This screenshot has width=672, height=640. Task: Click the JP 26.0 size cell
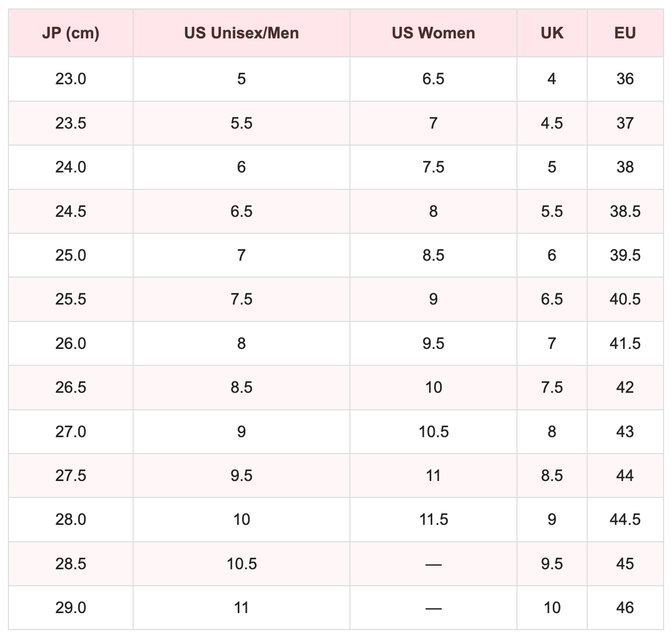pos(71,343)
